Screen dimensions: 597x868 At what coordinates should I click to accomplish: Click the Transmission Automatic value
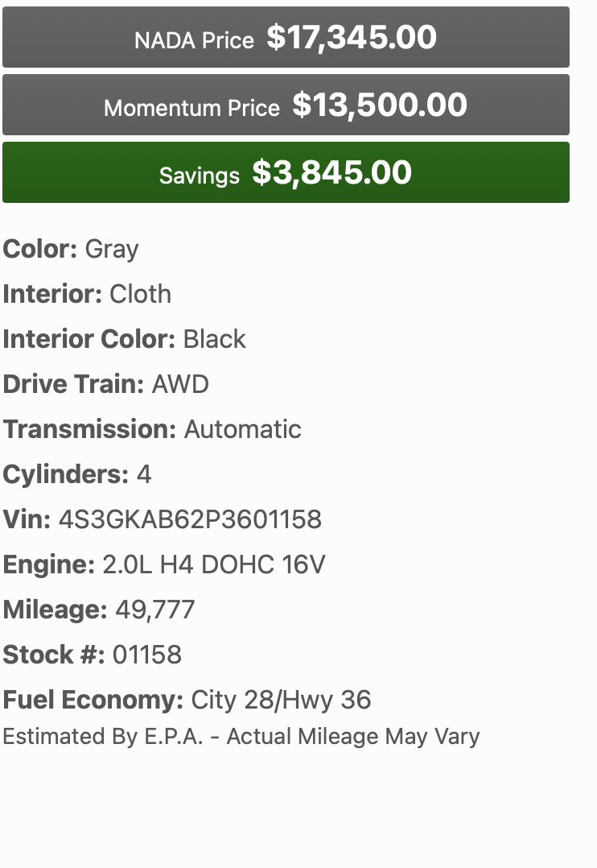(x=243, y=430)
